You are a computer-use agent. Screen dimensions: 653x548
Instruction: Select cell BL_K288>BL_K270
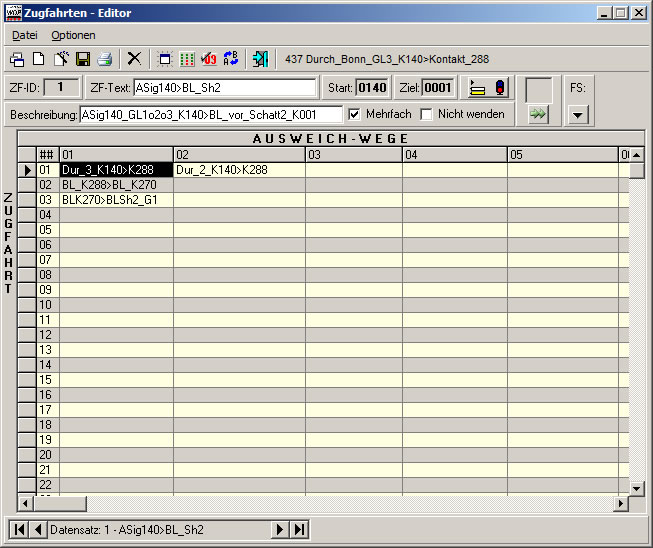coord(117,185)
